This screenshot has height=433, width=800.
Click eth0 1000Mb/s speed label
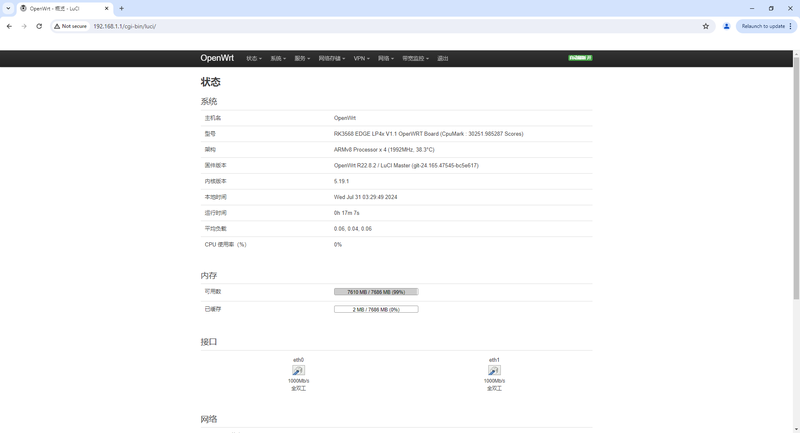[298, 381]
